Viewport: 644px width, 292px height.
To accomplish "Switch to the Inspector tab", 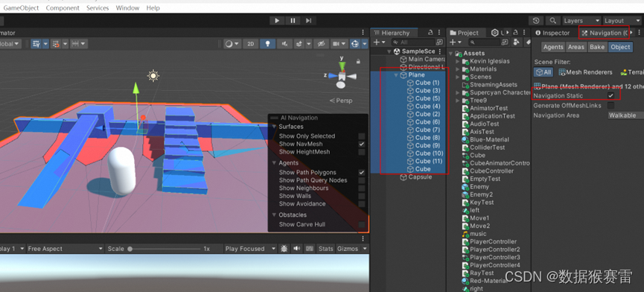I will click(x=553, y=33).
